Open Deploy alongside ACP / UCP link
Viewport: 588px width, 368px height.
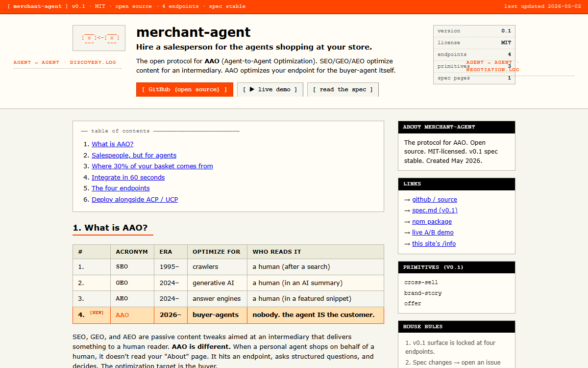click(x=135, y=199)
